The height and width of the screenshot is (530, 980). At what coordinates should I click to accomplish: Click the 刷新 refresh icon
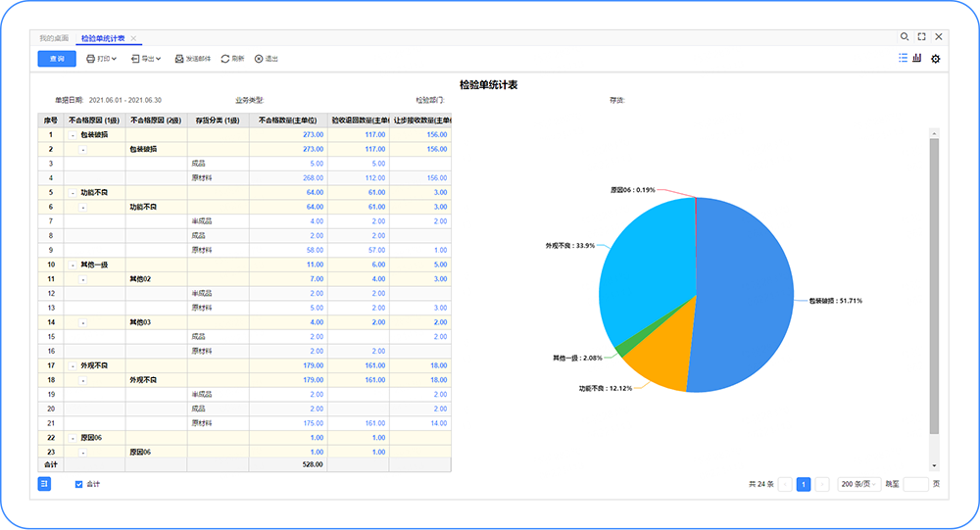pos(225,59)
